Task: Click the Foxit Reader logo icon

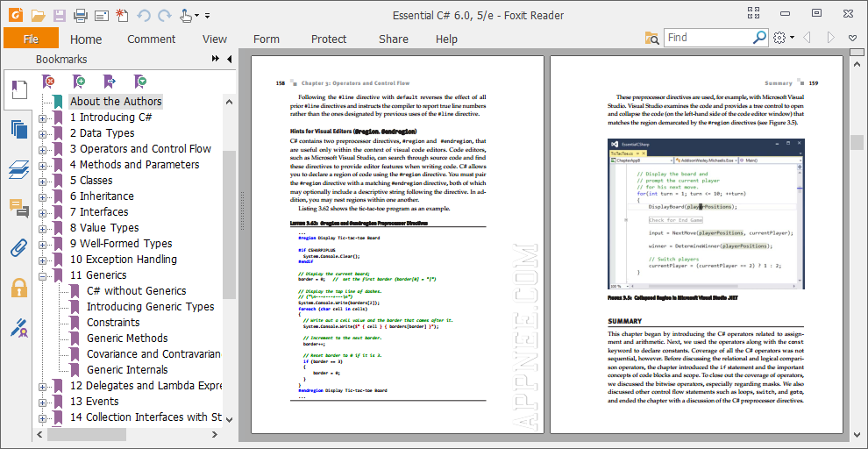Action: 16,14
